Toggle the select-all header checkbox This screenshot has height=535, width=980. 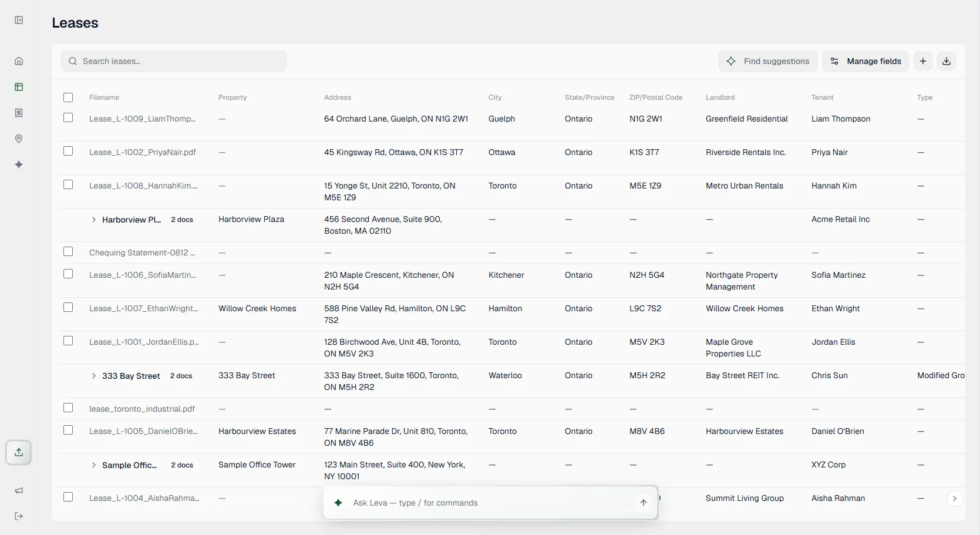point(68,97)
